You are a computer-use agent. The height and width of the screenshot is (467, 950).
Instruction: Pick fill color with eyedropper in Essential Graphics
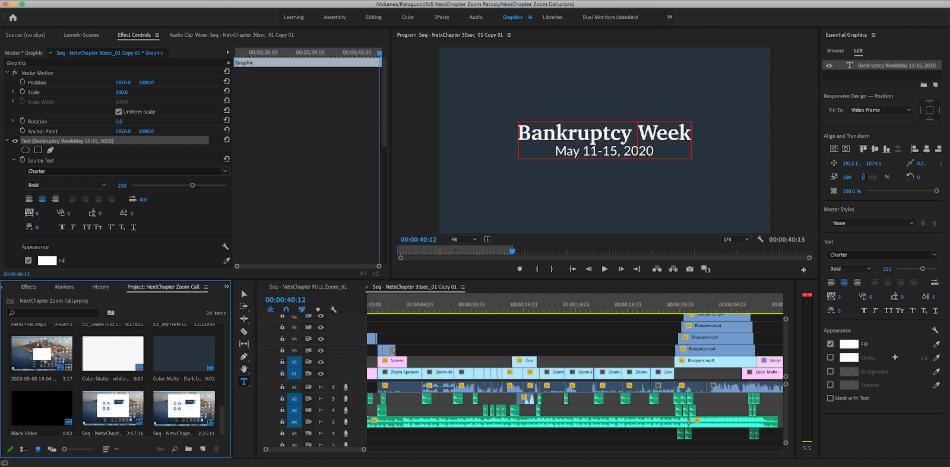coord(935,344)
